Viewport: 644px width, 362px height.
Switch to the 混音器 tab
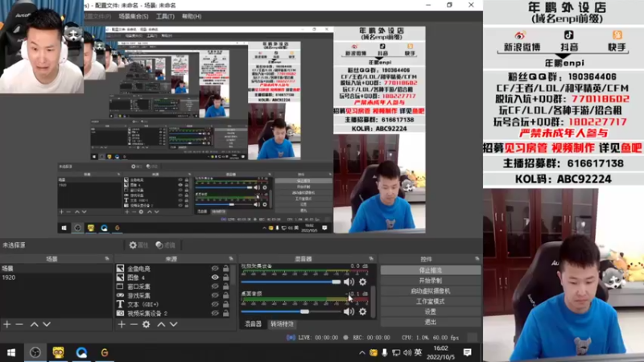pyautogui.click(x=253, y=324)
